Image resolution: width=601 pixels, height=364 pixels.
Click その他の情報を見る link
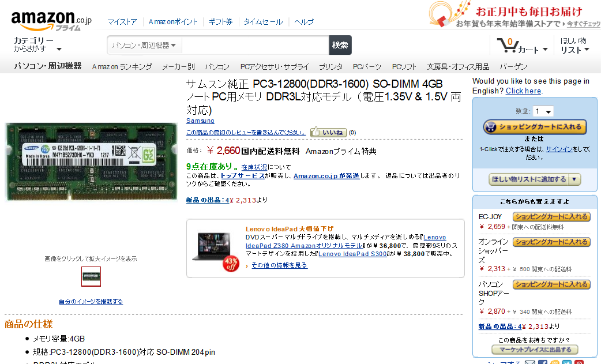279,265
